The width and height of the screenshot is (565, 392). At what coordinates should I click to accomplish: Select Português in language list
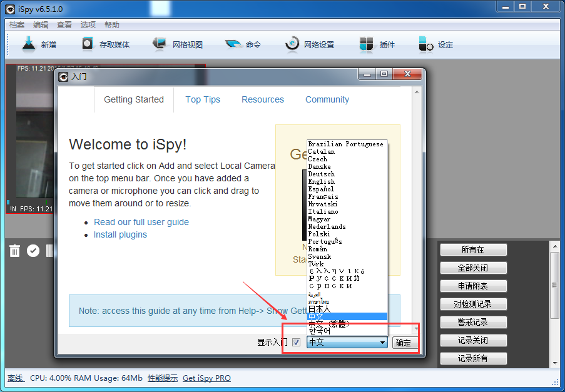point(347,242)
